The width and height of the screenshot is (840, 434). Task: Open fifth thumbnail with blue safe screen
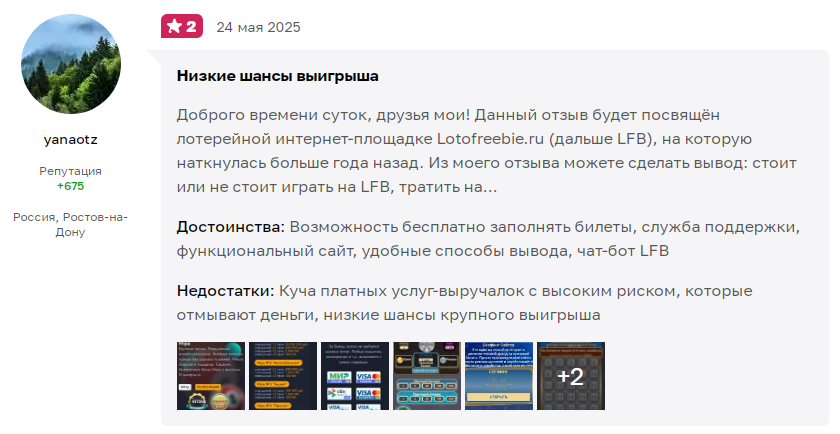point(499,376)
